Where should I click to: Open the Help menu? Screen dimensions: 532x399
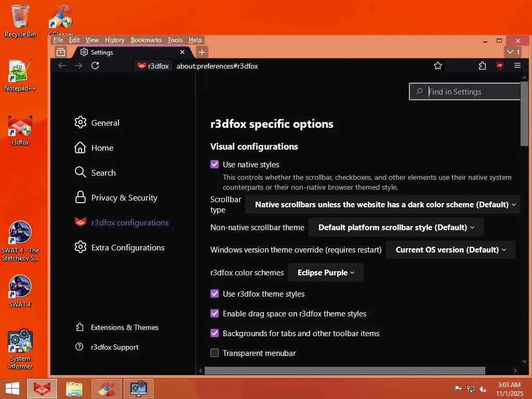tap(195, 40)
